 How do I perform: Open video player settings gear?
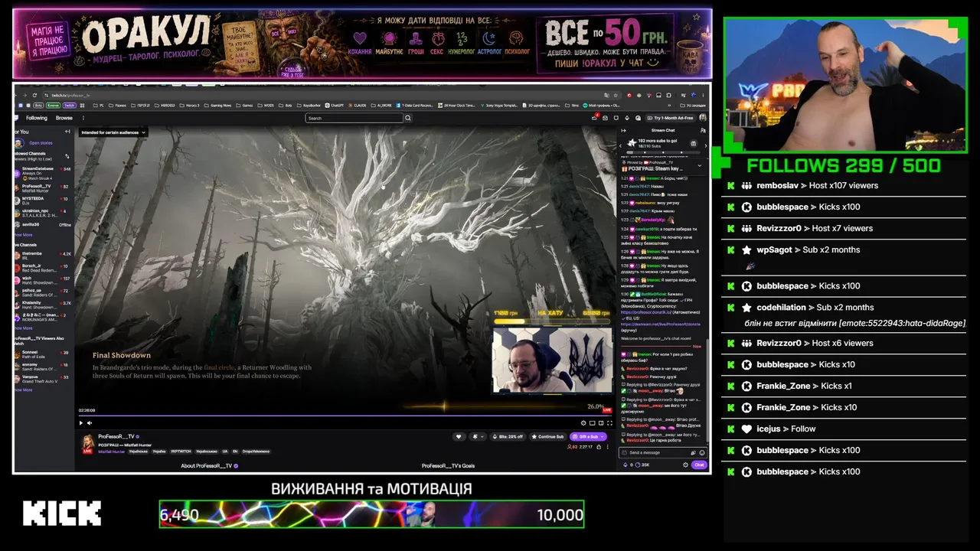tap(583, 422)
